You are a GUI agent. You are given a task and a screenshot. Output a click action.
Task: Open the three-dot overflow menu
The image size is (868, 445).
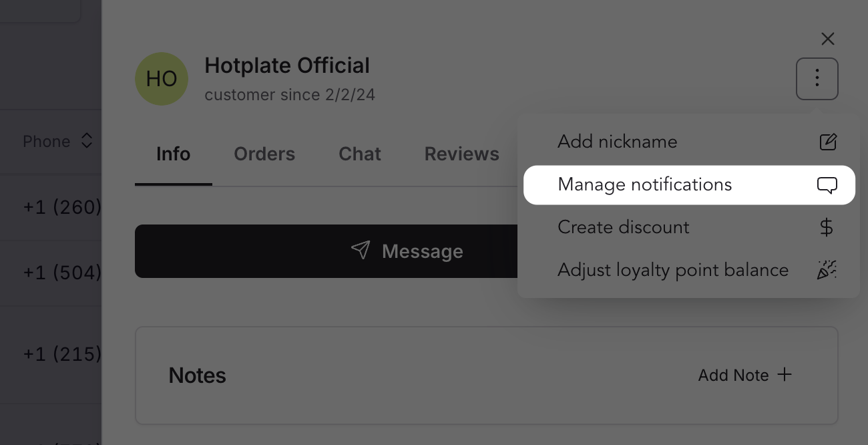[817, 79]
